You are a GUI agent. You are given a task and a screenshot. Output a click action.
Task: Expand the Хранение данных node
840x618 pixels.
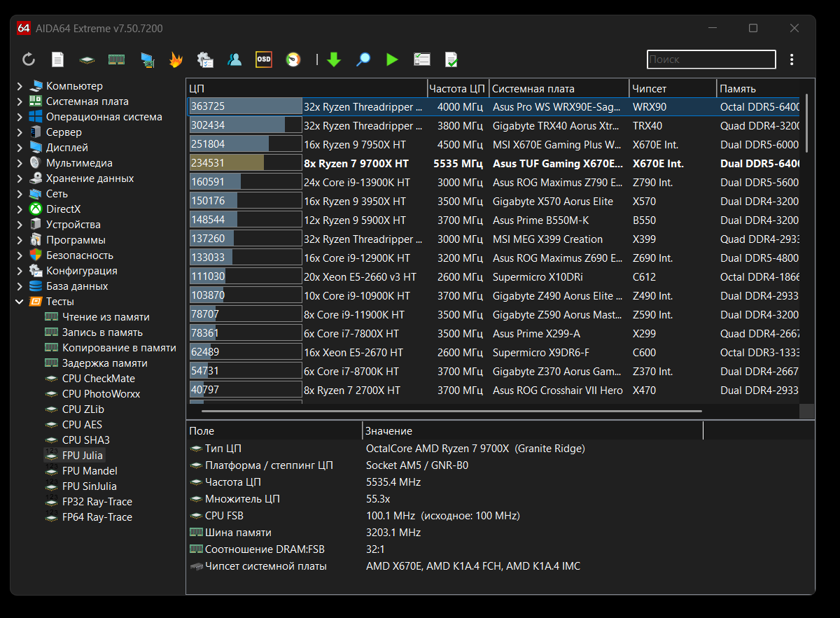pyautogui.click(x=20, y=178)
